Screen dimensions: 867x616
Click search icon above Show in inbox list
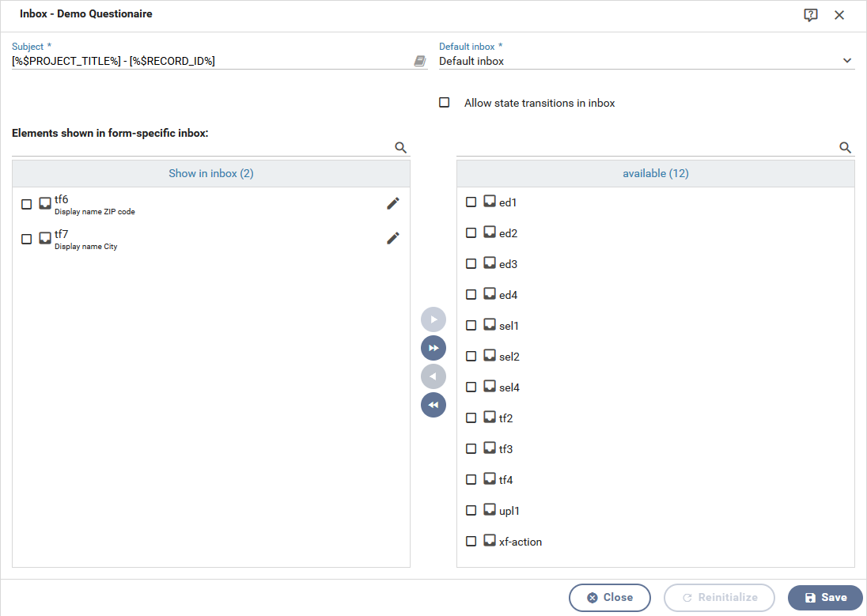click(x=400, y=147)
